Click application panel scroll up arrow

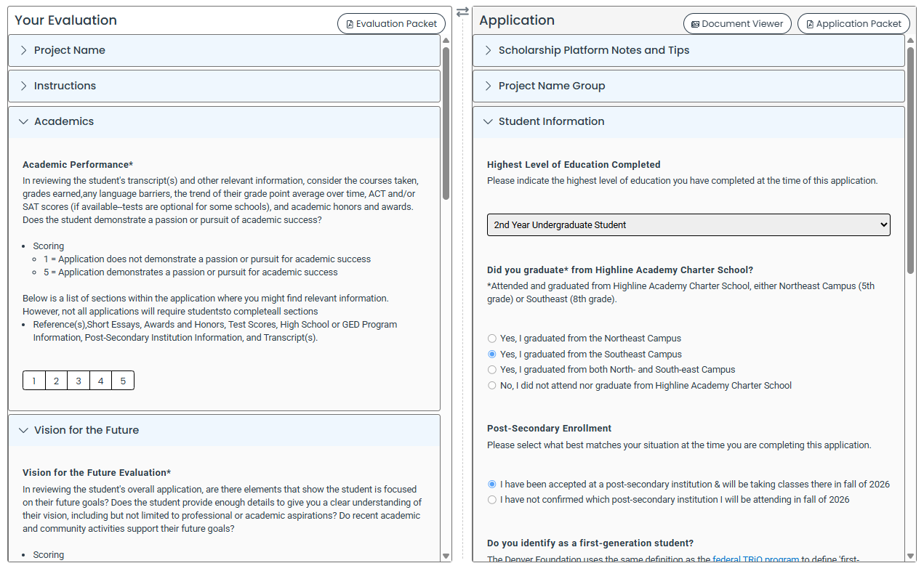(910, 41)
